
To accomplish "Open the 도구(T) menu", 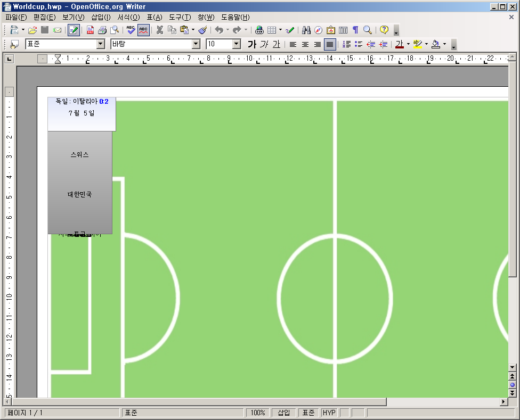I will [180, 18].
